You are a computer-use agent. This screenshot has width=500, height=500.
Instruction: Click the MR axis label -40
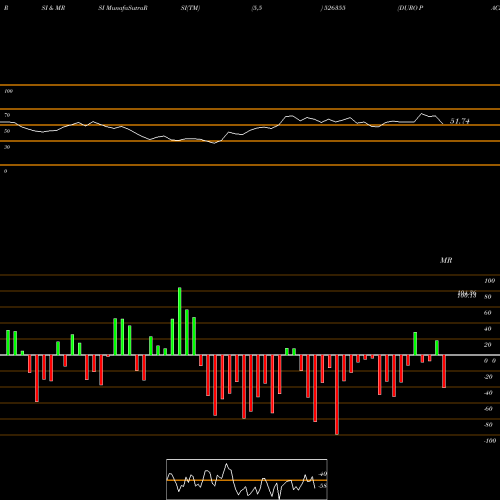click(x=488, y=393)
